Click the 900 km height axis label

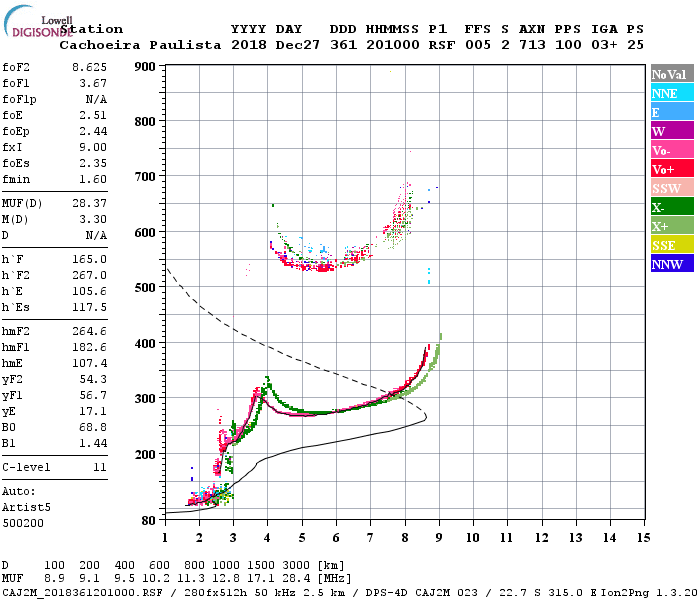[x=145, y=67]
